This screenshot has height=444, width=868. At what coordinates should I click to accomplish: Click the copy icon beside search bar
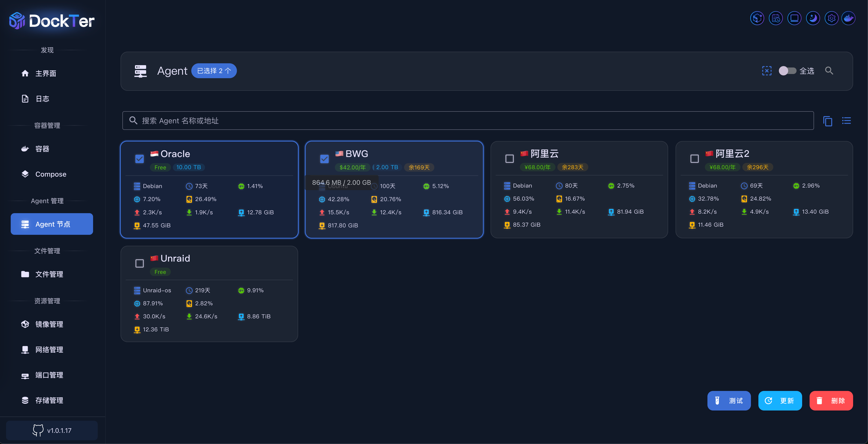pyautogui.click(x=828, y=121)
